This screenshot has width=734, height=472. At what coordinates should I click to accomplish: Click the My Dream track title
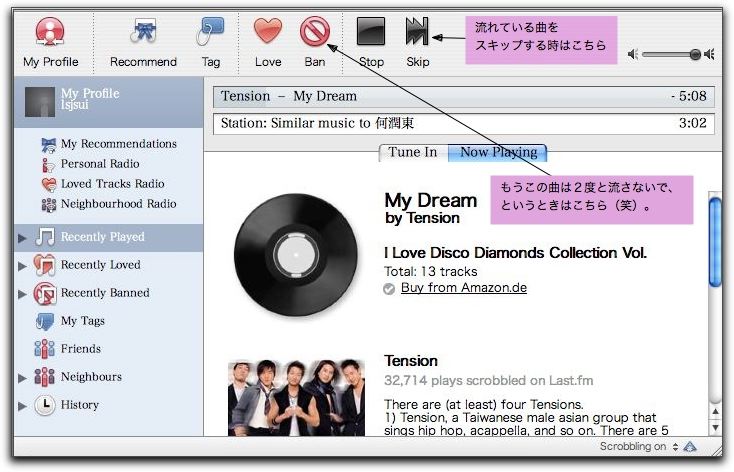[431, 200]
